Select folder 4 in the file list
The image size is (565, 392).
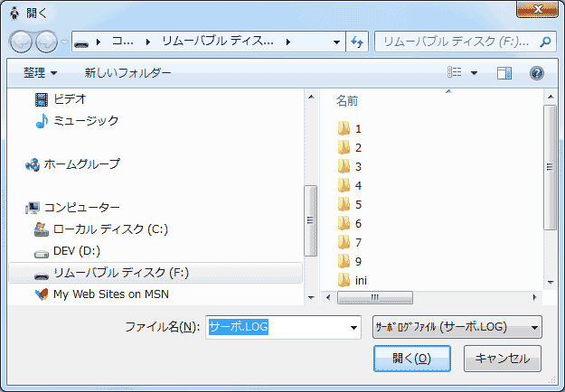tap(350, 185)
